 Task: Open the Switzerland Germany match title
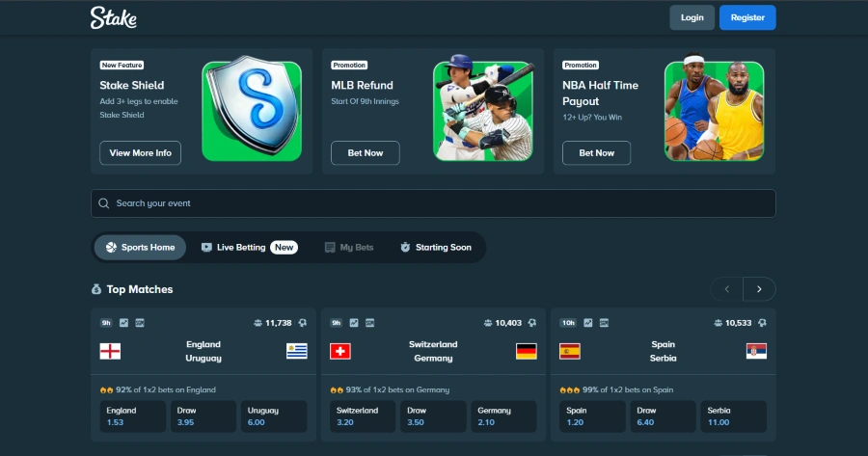(433, 351)
